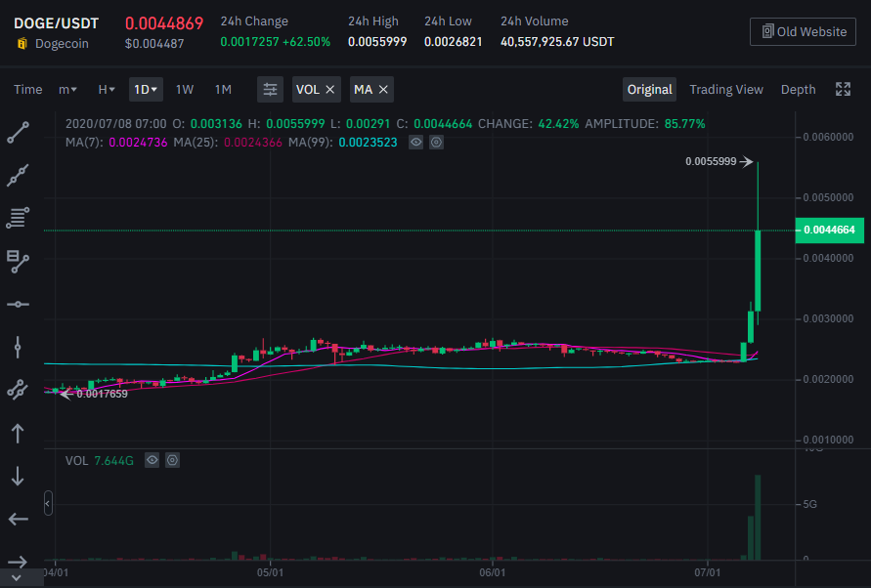Enter fullscreen chart mode
This screenshot has width=871, height=588.
(843, 90)
